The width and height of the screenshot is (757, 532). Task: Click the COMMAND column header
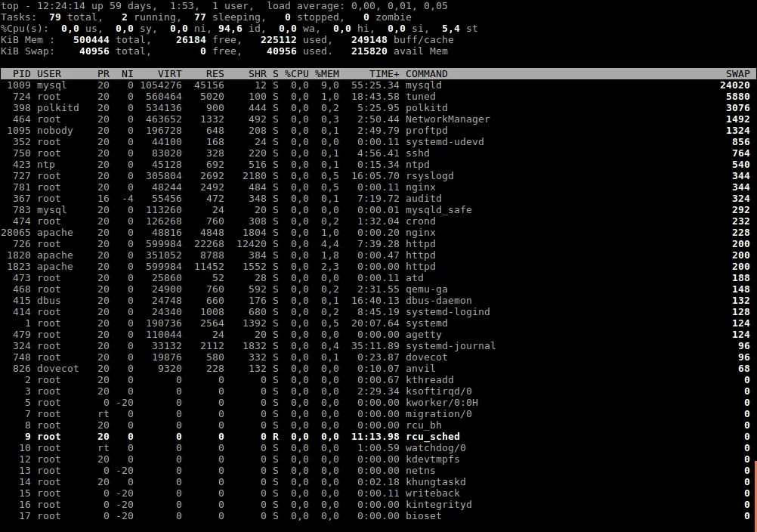427,74
